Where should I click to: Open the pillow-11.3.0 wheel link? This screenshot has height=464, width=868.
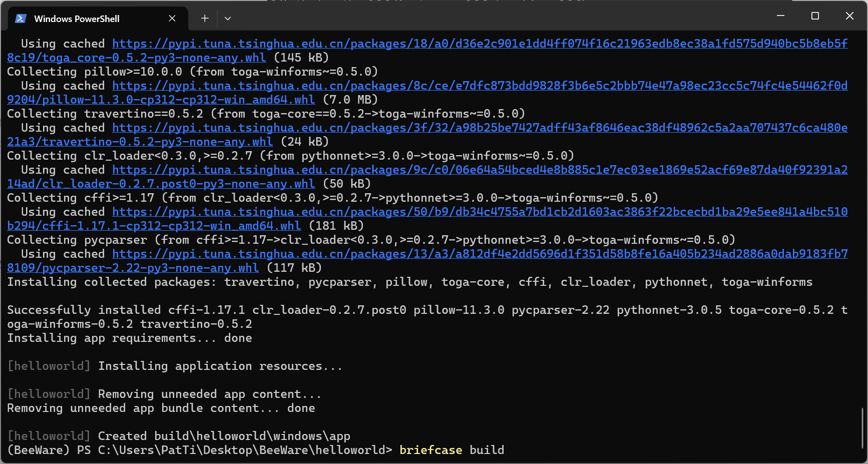pos(161,100)
